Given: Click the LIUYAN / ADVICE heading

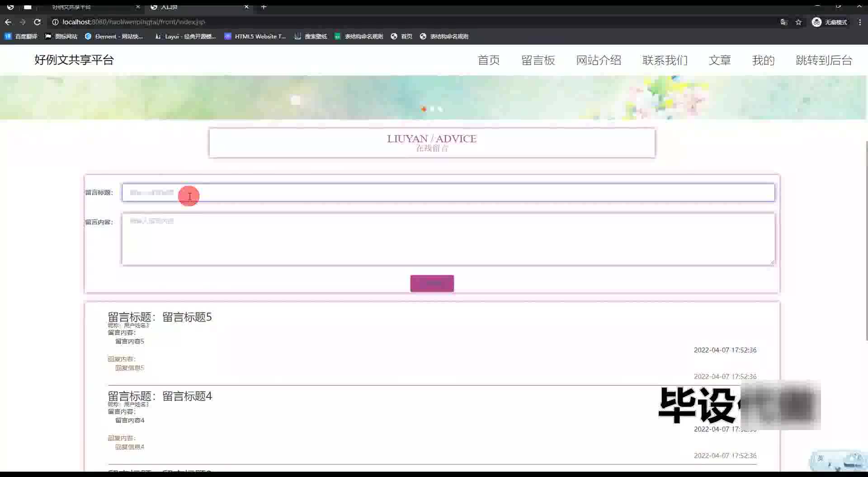Looking at the screenshot, I should coord(432,139).
